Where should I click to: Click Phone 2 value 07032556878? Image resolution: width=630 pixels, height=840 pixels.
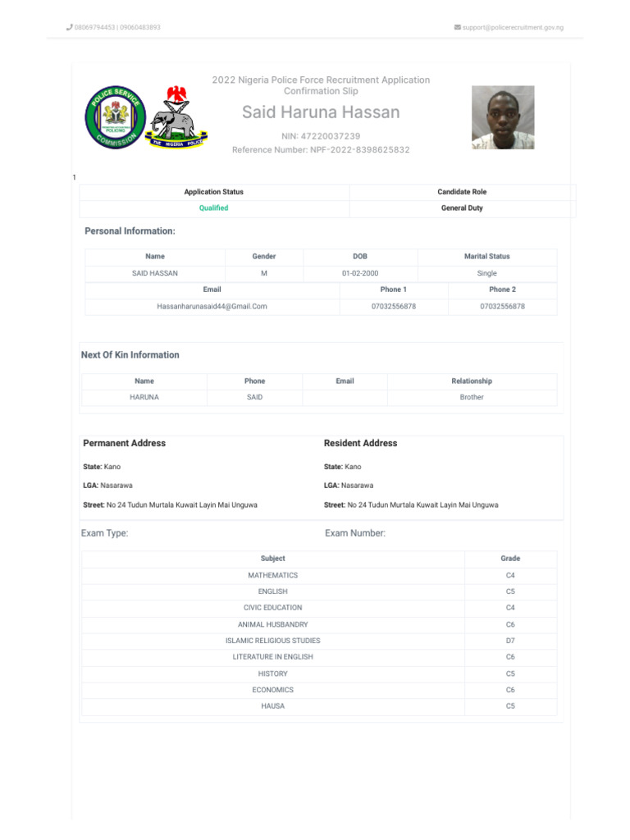click(x=503, y=307)
